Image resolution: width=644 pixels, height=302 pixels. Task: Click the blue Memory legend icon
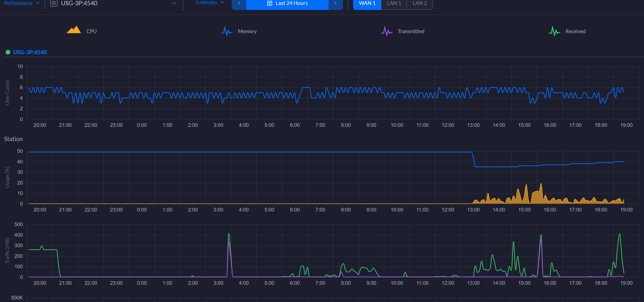pyautogui.click(x=227, y=31)
